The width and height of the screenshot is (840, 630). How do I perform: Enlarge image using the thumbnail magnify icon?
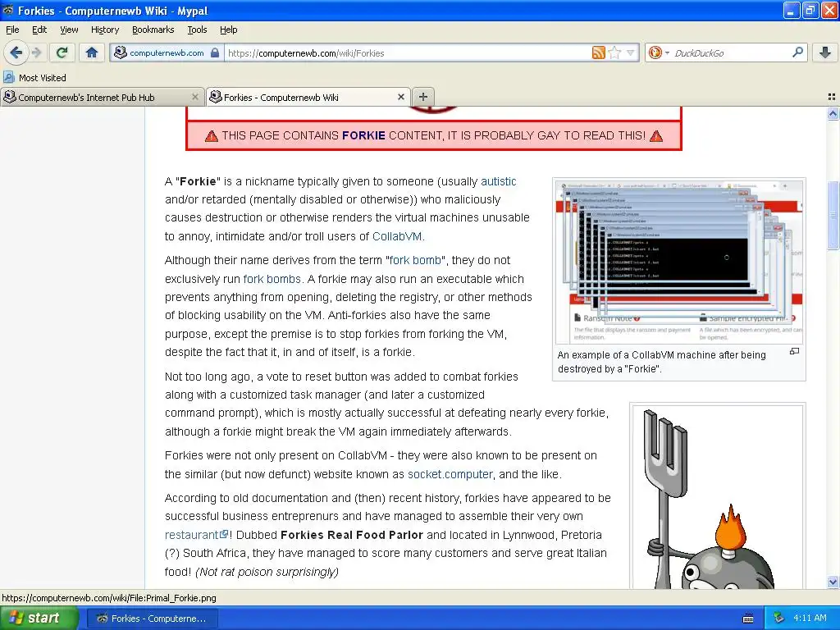tap(794, 351)
